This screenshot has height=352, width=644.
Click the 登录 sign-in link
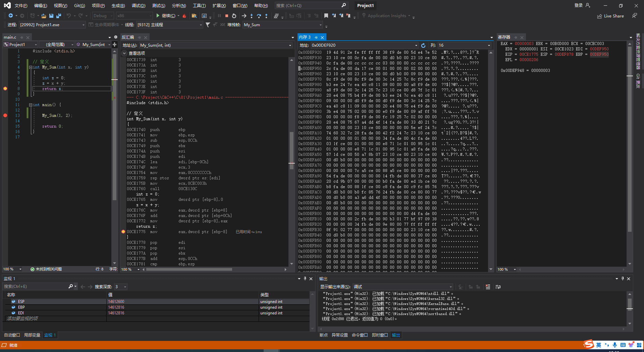point(579,5)
